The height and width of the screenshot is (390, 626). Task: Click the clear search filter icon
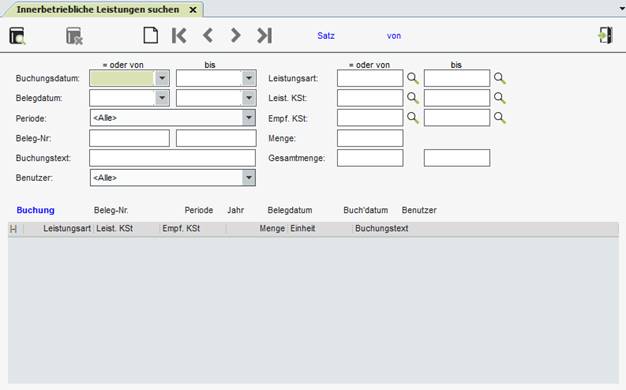[x=74, y=36]
